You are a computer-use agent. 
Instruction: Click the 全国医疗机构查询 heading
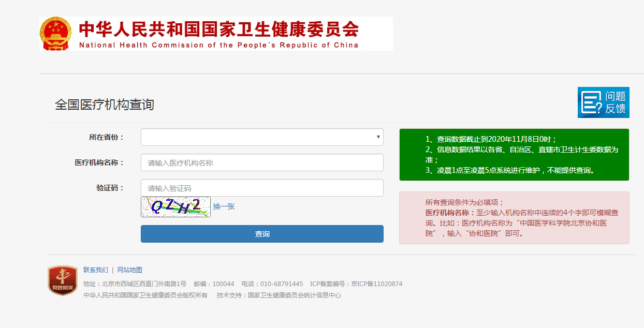105,105
